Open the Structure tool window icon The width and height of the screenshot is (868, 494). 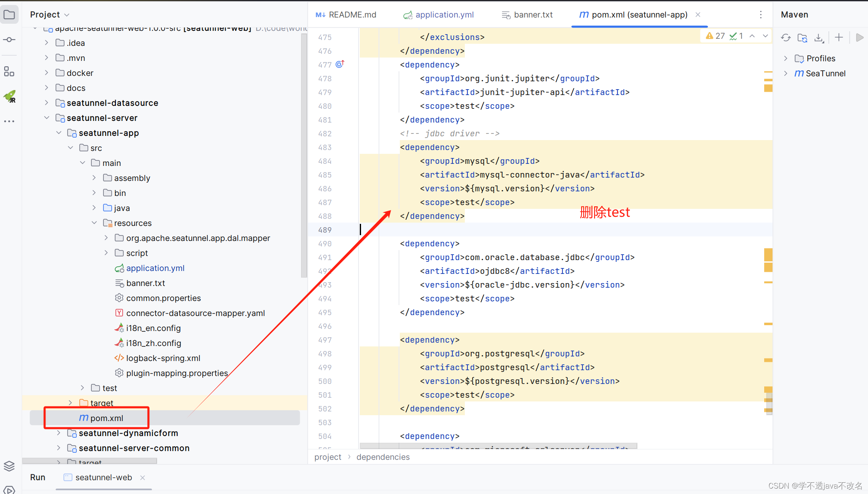click(x=9, y=71)
